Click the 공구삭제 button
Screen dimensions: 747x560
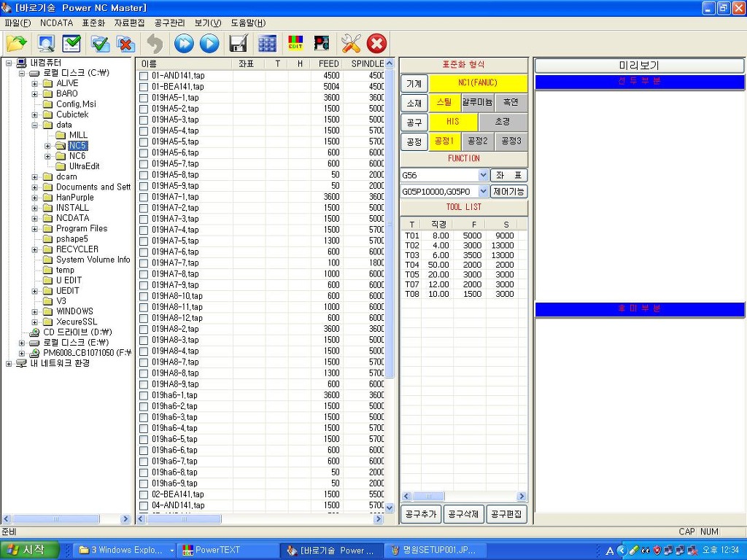click(x=463, y=514)
